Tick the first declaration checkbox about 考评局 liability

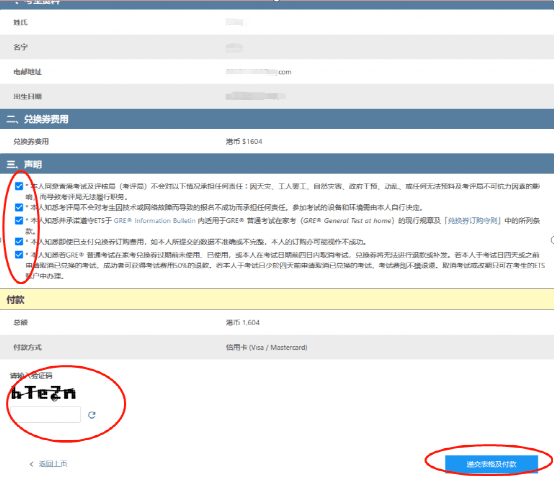(19, 186)
